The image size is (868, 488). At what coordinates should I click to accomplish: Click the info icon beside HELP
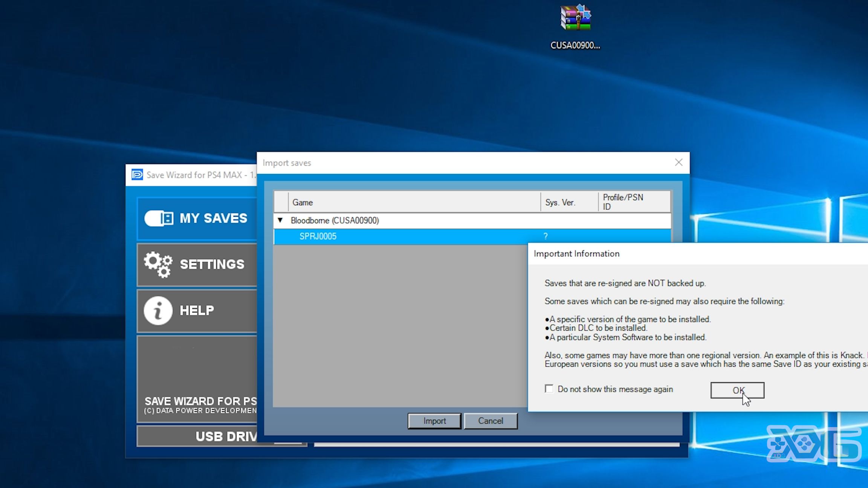click(x=158, y=311)
